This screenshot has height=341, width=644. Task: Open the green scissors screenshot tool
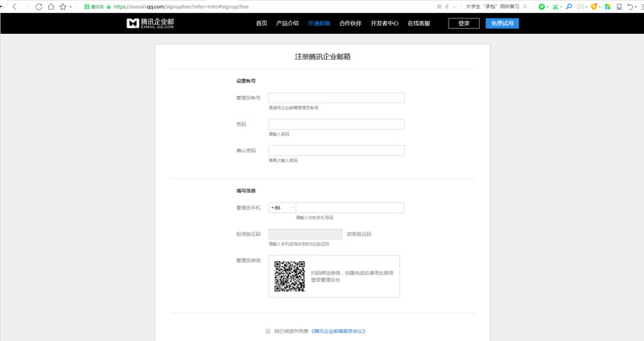click(x=555, y=6)
